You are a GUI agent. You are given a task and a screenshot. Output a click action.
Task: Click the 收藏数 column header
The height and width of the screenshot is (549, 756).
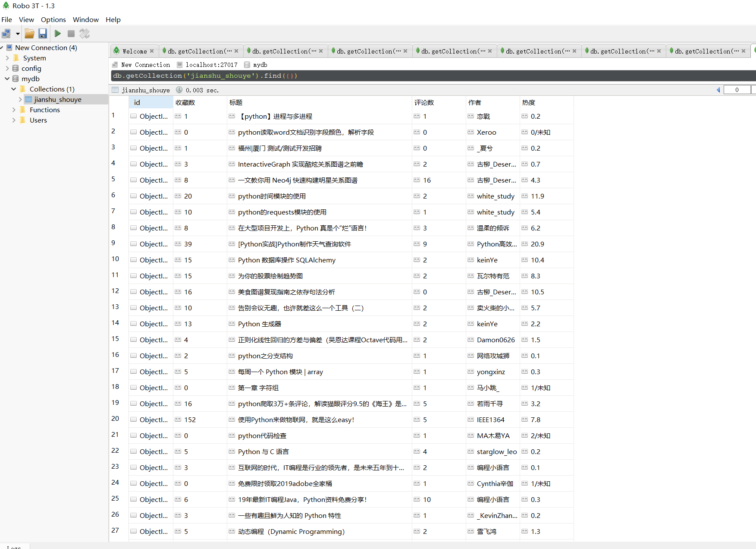click(x=200, y=102)
